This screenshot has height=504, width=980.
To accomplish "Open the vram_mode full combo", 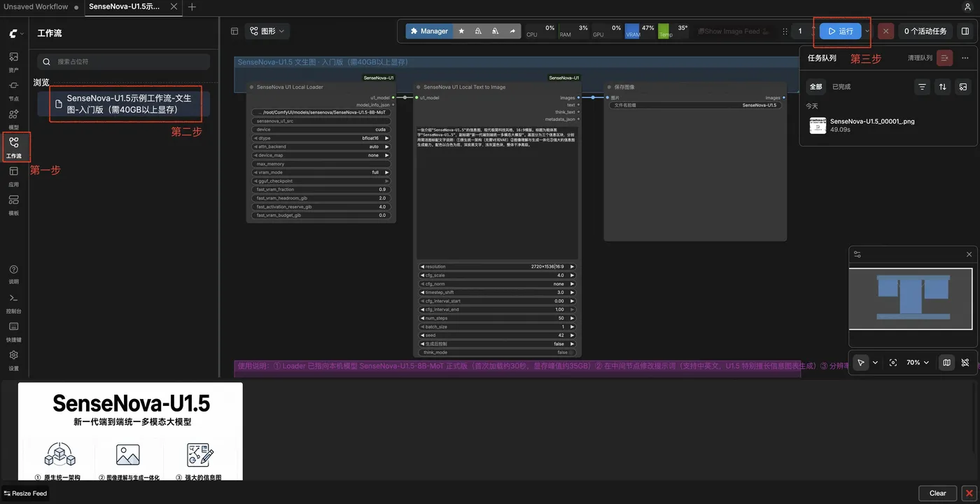I will click(x=321, y=172).
